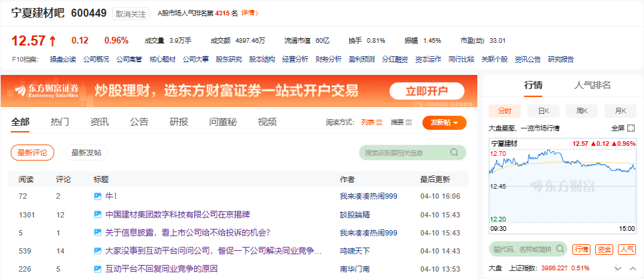Open F10 link 资讯公告
Image resolution: width=644 pixels, height=279 pixels.
528,60
